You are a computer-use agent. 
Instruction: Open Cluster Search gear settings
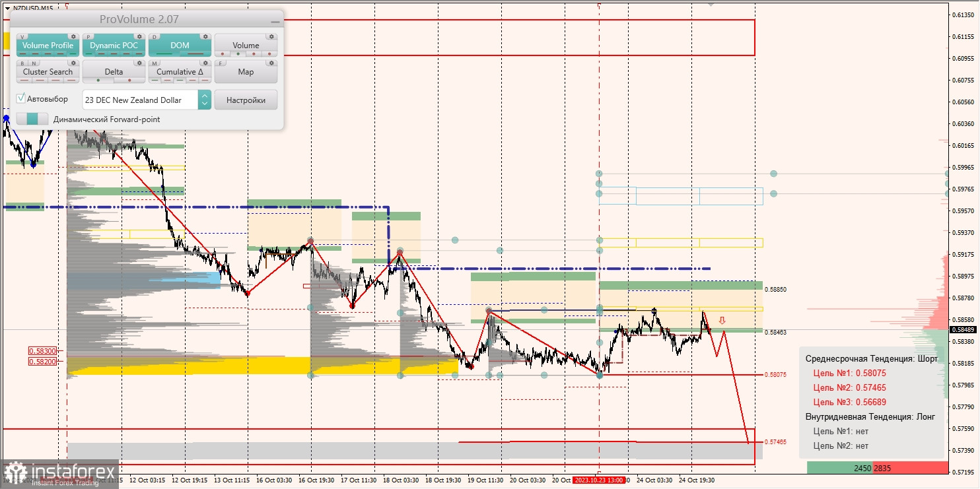tap(73, 63)
